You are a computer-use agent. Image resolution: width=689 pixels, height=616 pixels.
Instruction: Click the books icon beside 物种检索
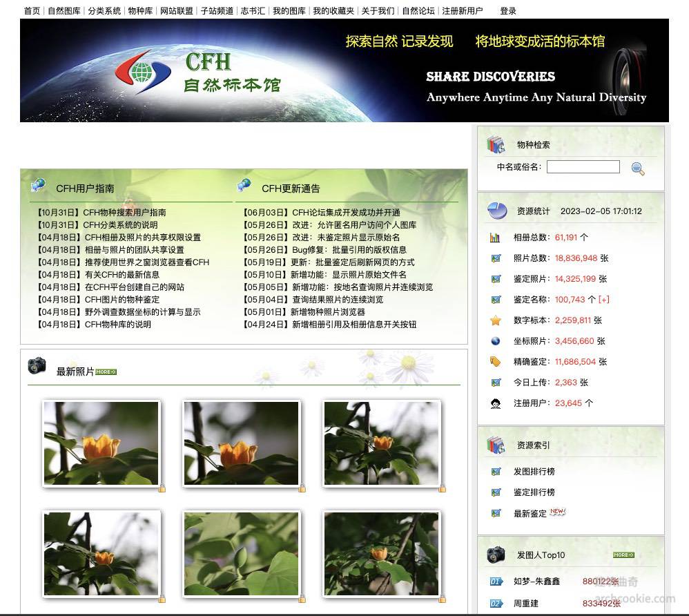click(x=496, y=144)
